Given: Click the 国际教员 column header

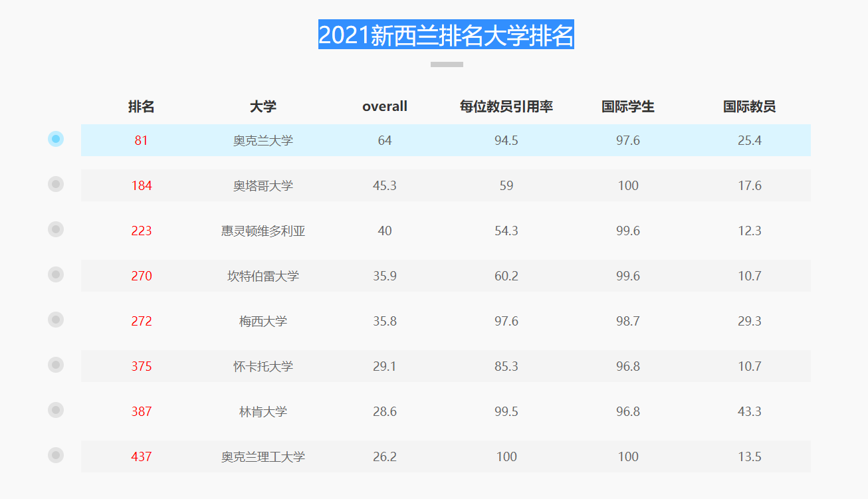Looking at the screenshot, I should tap(750, 106).
